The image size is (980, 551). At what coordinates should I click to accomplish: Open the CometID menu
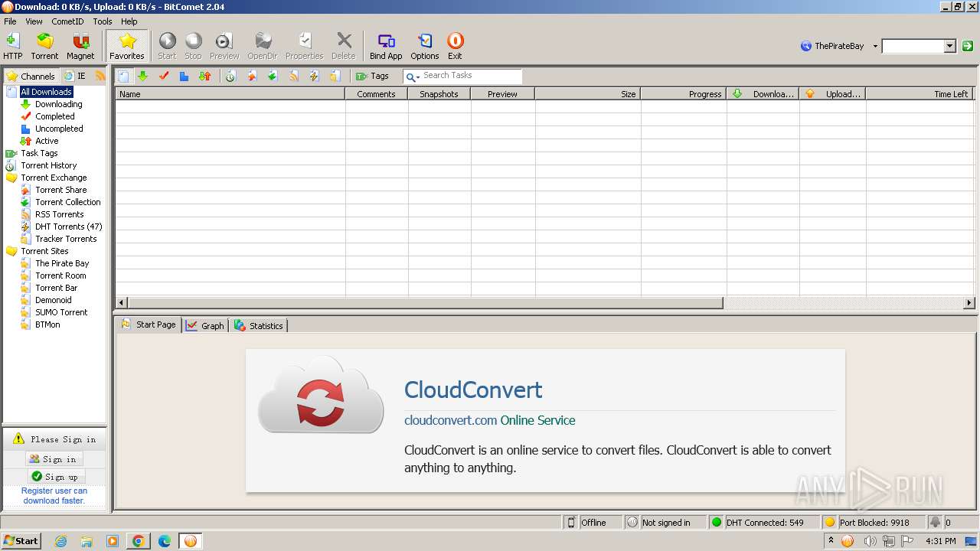(x=67, y=21)
